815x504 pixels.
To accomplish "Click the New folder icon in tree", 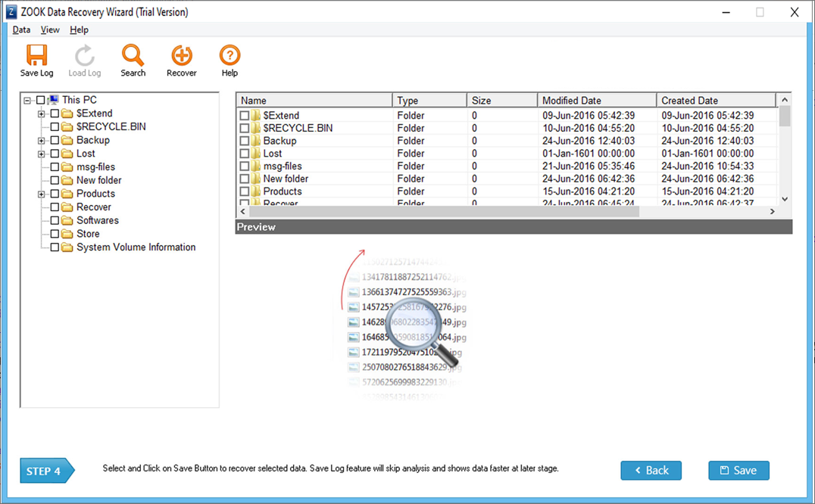I will [67, 180].
